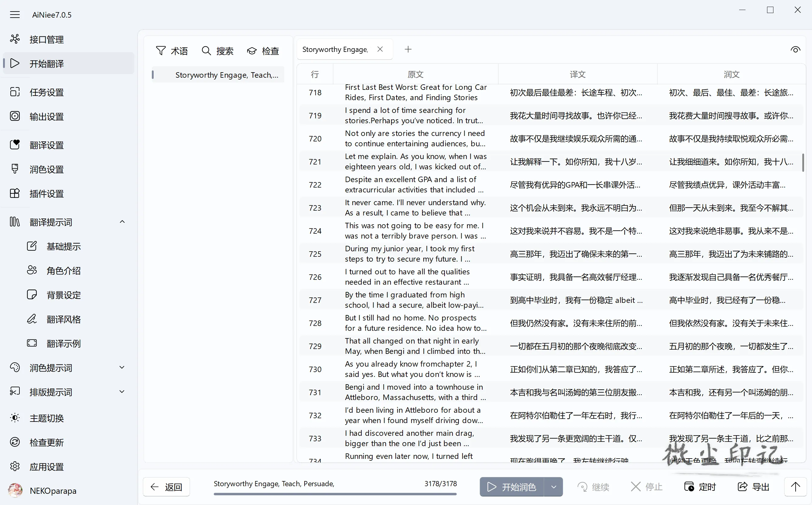Open the 搜索 search tool

217,51
